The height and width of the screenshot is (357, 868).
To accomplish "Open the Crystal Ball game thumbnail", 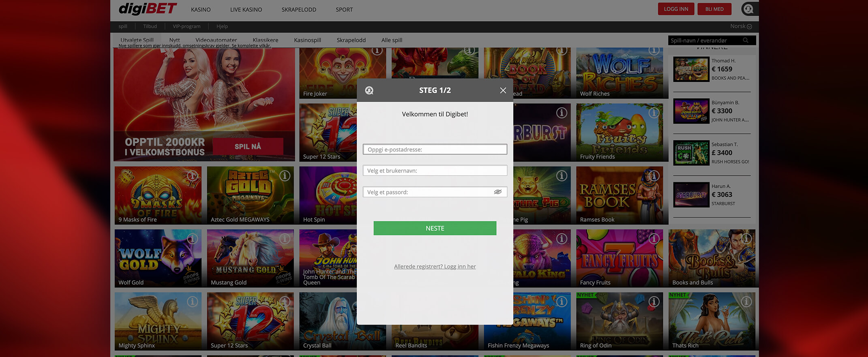I will [343, 321].
